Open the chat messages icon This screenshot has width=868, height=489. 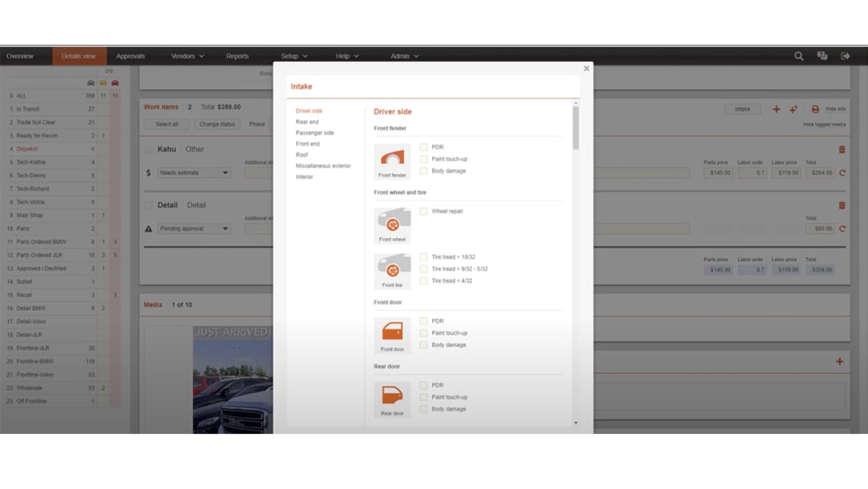coord(822,56)
